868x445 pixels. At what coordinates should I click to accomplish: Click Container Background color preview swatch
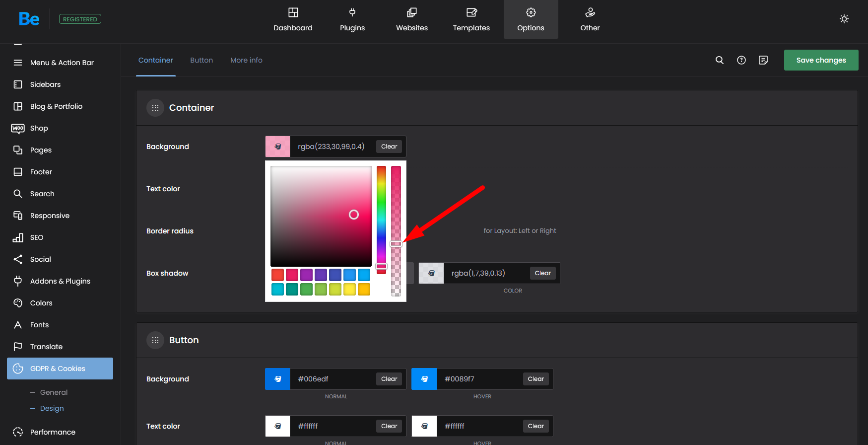click(x=278, y=147)
